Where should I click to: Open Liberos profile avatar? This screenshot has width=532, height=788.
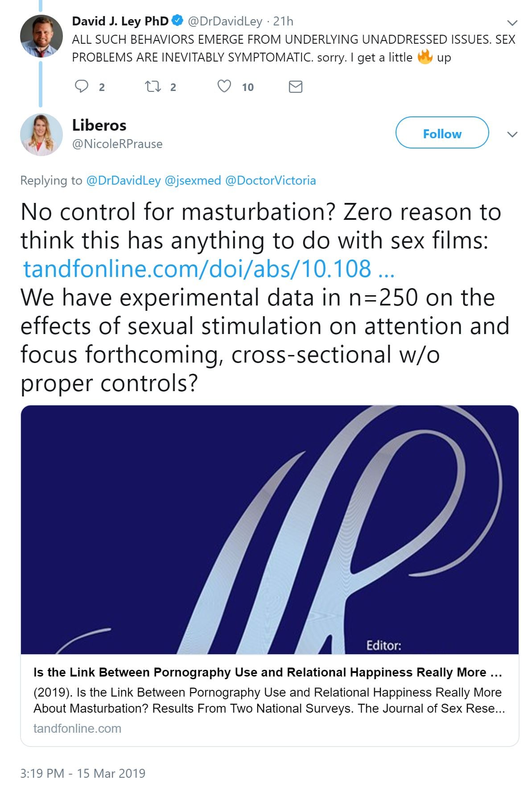point(41,134)
